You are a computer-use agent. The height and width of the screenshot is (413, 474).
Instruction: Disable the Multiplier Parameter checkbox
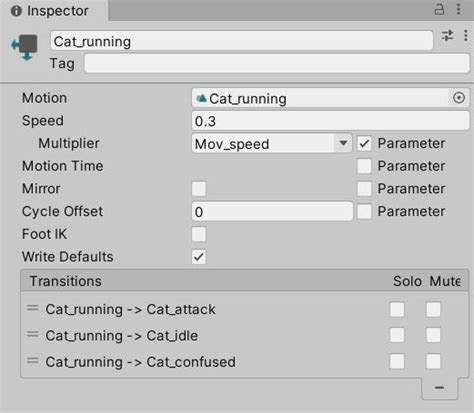point(364,144)
